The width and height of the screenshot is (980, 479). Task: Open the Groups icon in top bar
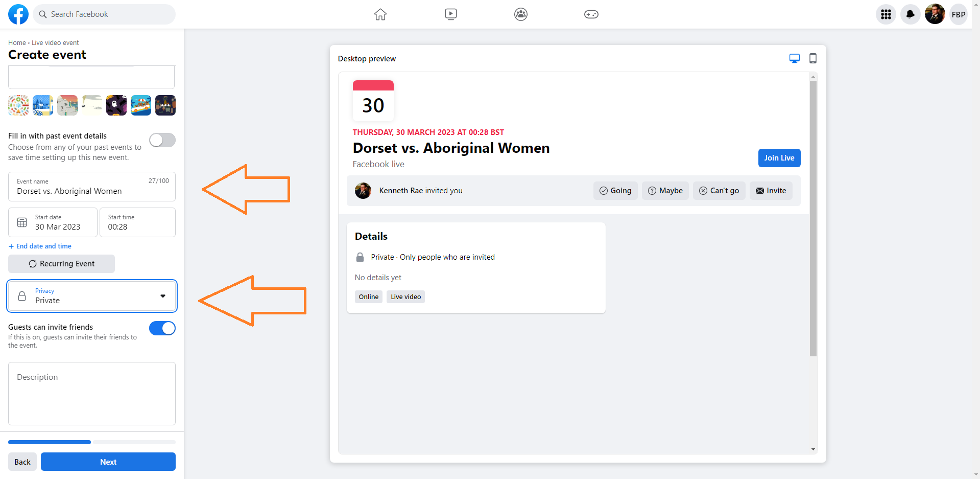520,14
